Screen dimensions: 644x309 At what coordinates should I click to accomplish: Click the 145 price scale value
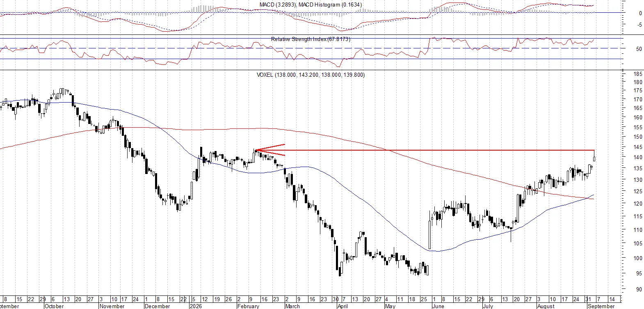638,147
